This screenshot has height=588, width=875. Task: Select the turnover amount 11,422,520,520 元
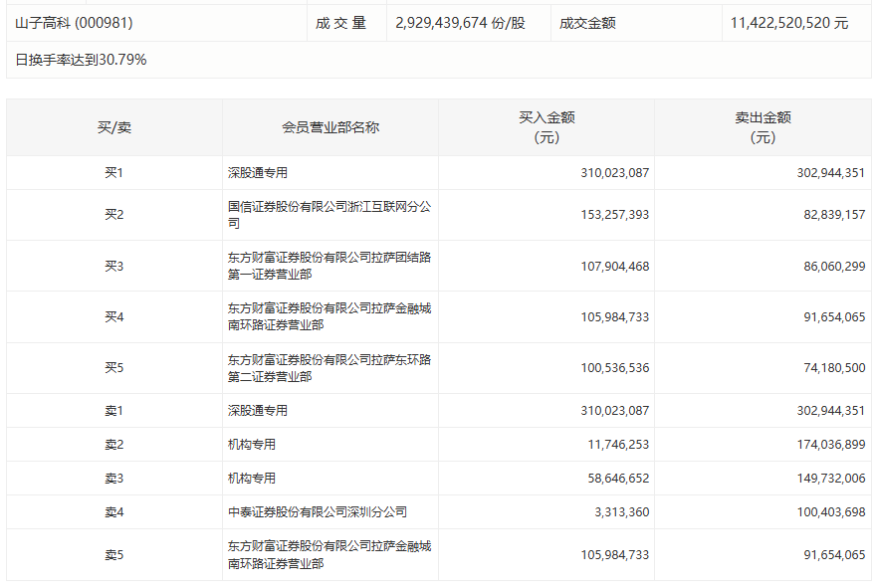click(x=788, y=23)
